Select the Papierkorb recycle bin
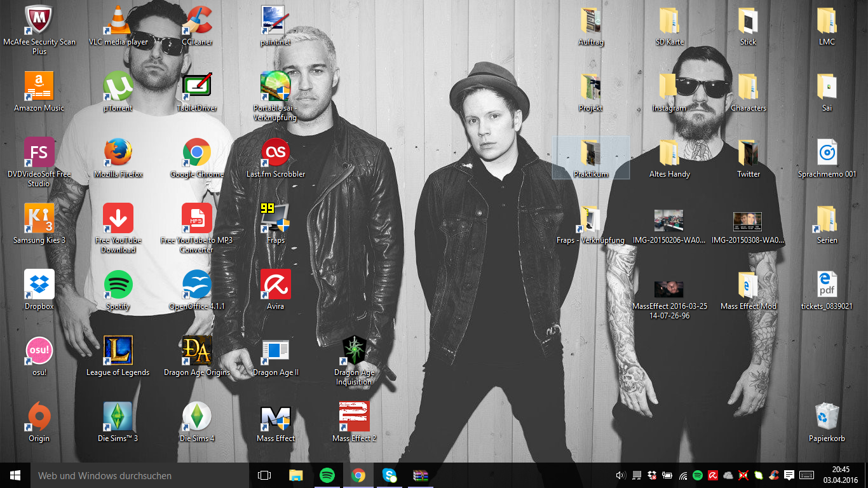This screenshot has width=868, height=488. (x=827, y=418)
